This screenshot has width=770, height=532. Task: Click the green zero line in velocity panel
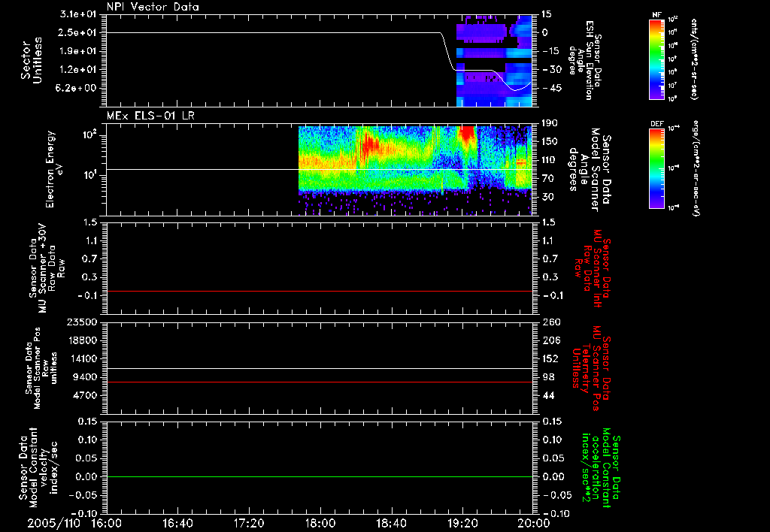(320, 476)
